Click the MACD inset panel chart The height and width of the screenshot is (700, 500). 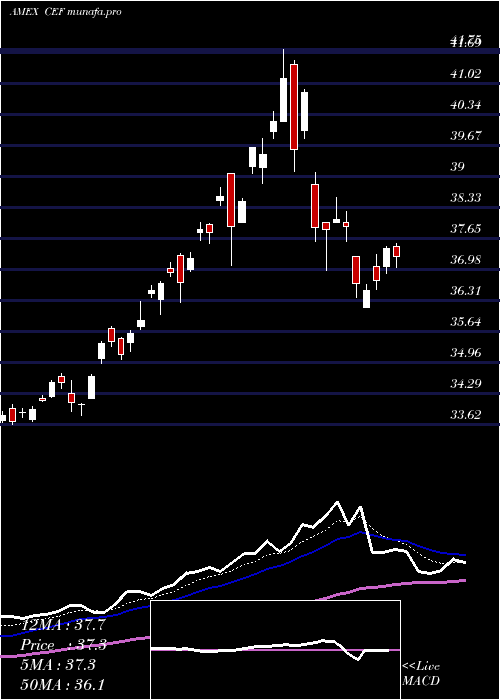point(275,650)
